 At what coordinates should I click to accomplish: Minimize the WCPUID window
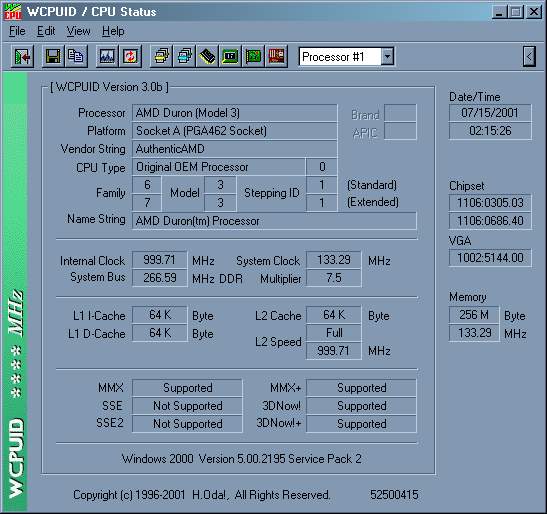click(499, 12)
